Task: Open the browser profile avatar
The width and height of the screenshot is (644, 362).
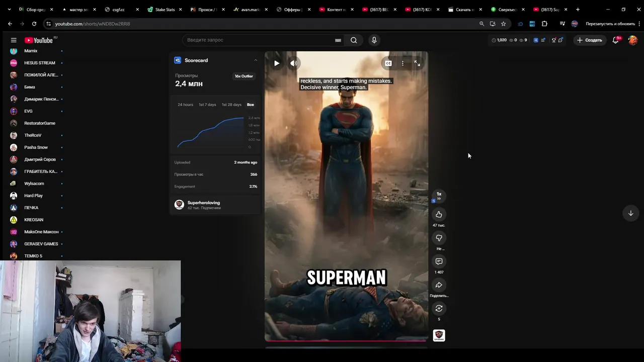Action: [575, 24]
